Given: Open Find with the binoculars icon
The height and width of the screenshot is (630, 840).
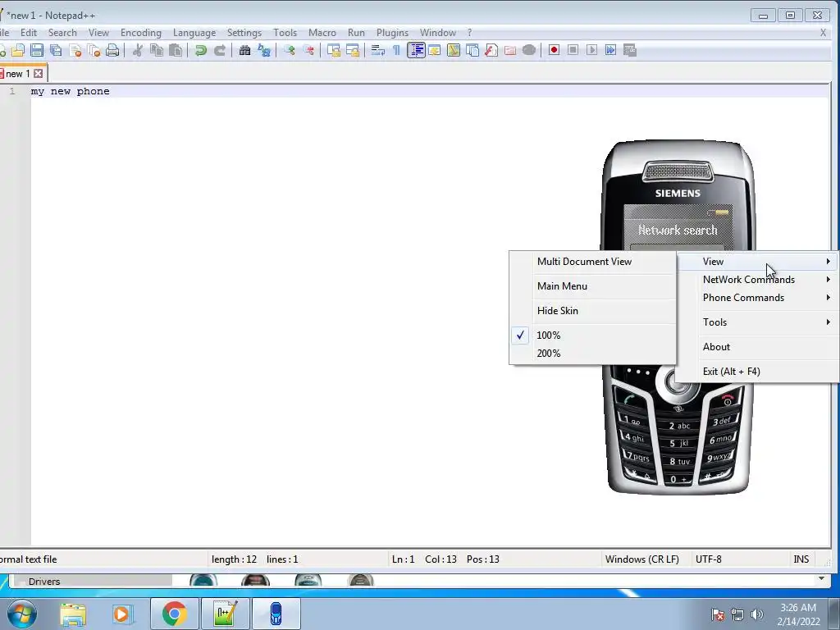Looking at the screenshot, I should (x=244, y=50).
